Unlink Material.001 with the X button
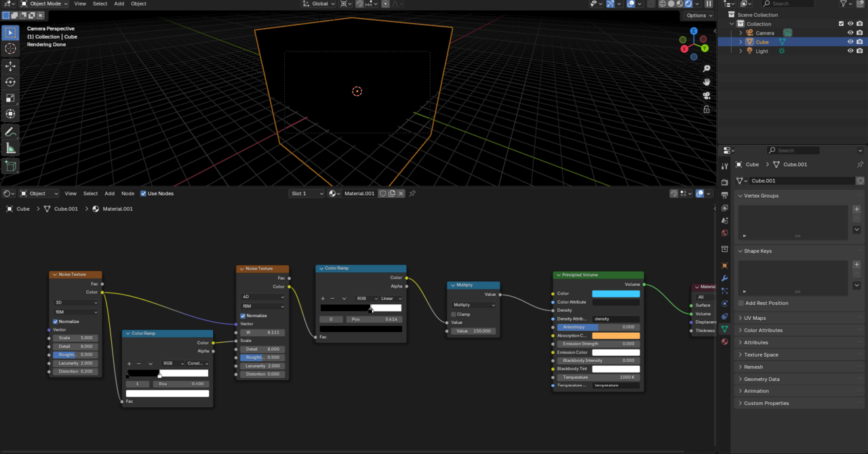This screenshot has height=454, width=868. point(401,193)
